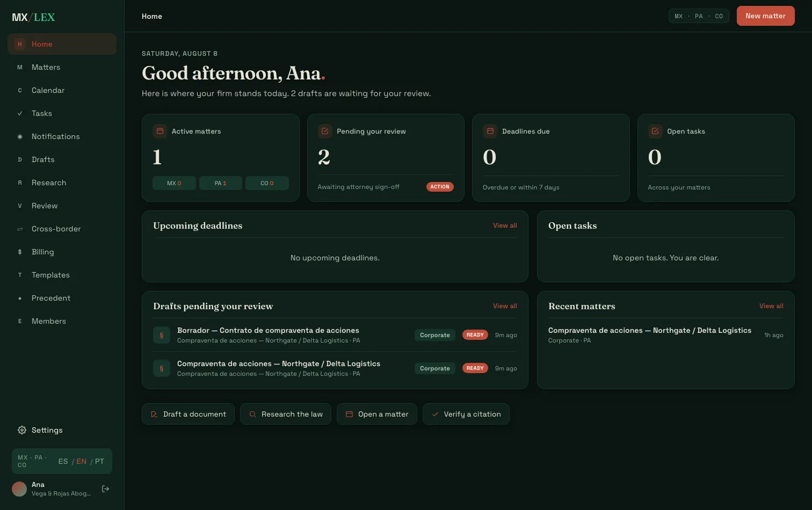812x510 pixels.
Task: Open Calendar in the sidebar
Action: click(62, 90)
